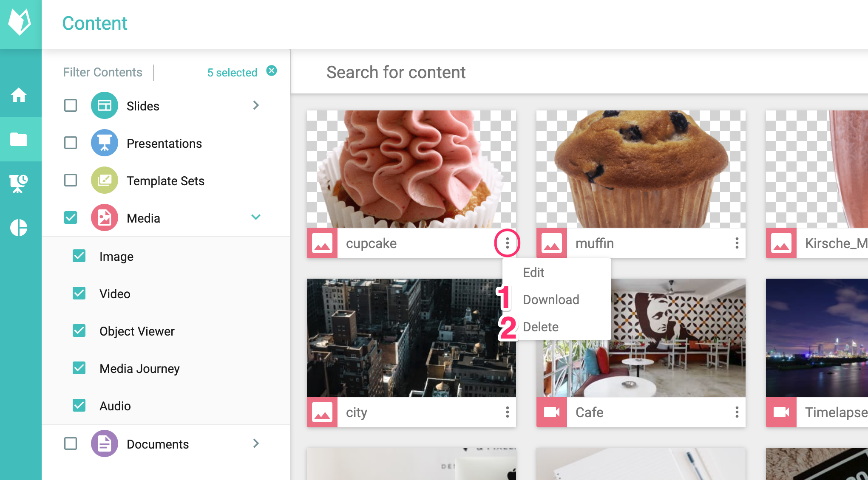Viewport: 868px width, 480px height.
Task: Open the options menu for muffin
Action: (737, 243)
